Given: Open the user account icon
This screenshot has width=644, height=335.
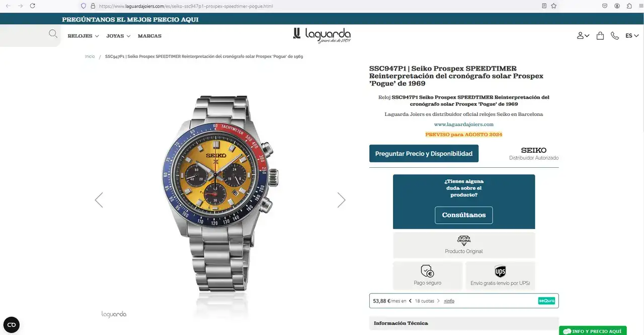Looking at the screenshot, I should pyautogui.click(x=583, y=36).
